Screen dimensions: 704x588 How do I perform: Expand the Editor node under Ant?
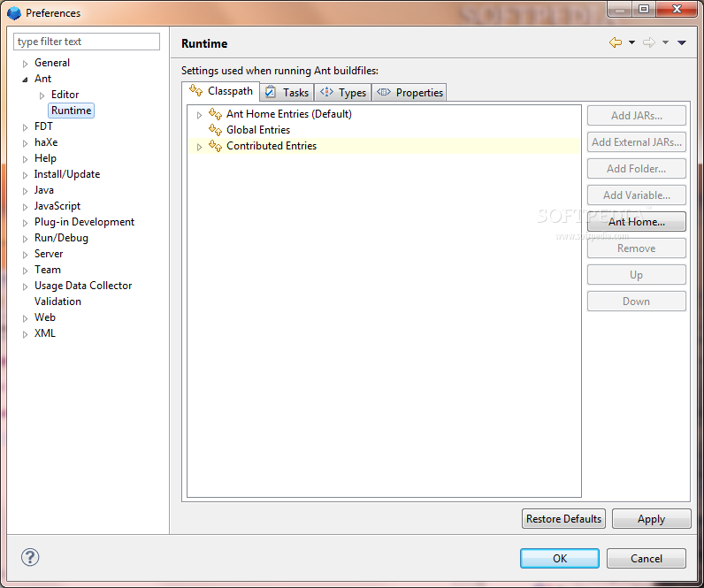tap(42, 95)
